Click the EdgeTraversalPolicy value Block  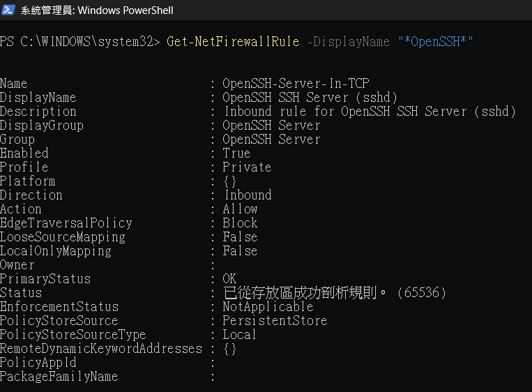tap(240, 223)
